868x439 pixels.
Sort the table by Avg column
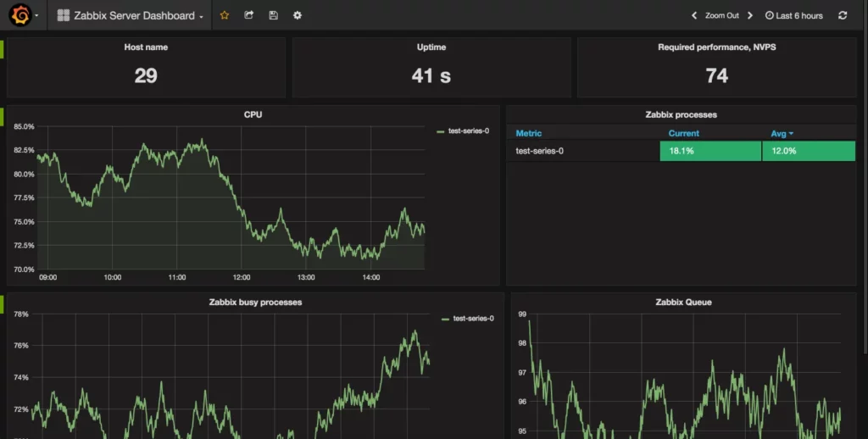[x=782, y=133]
